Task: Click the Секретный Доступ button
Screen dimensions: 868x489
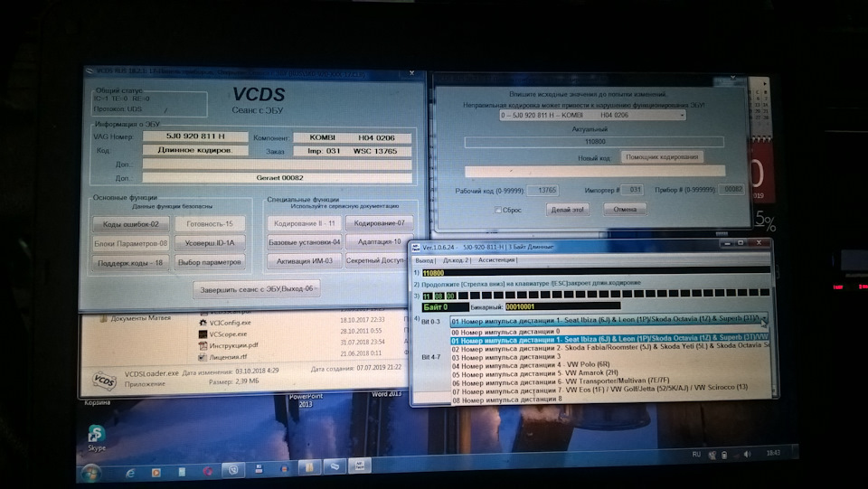Action: (x=376, y=260)
